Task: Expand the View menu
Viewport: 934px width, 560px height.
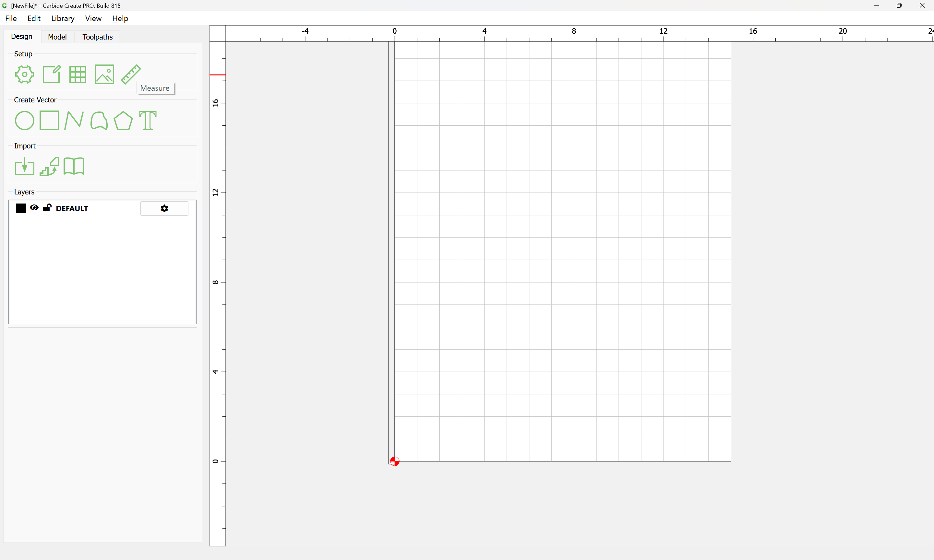Action: 93,18
